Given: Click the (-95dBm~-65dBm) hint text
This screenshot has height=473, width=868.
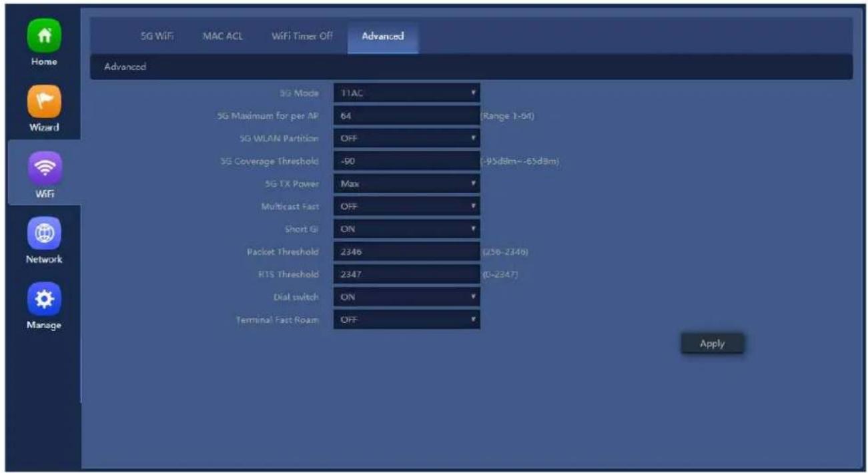Looking at the screenshot, I should (520, 161).
